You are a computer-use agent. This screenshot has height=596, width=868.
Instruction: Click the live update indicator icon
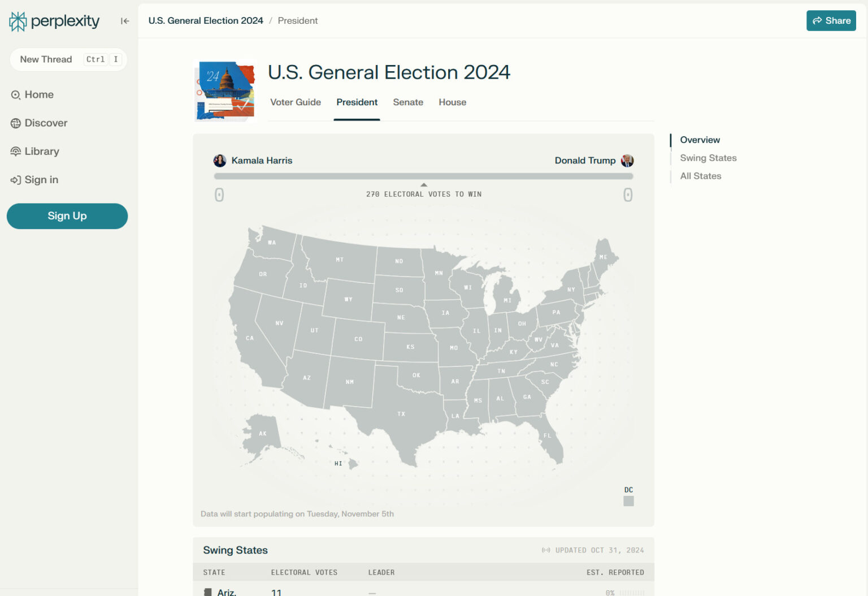pos(546,550)
